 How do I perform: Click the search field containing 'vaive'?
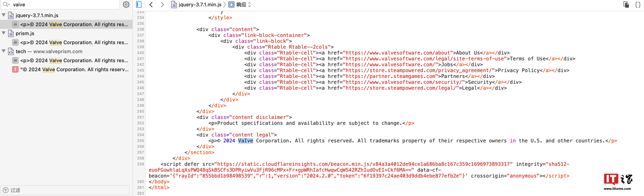63,4
